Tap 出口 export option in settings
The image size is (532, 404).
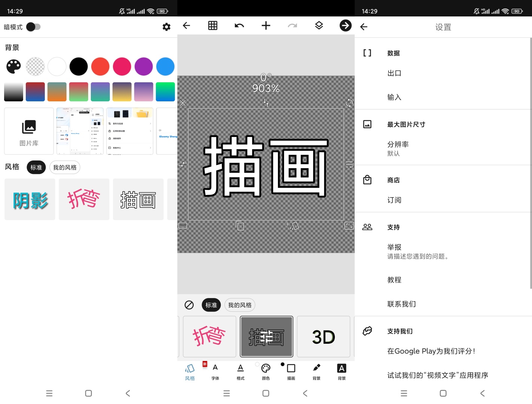(x=394, y=73)
